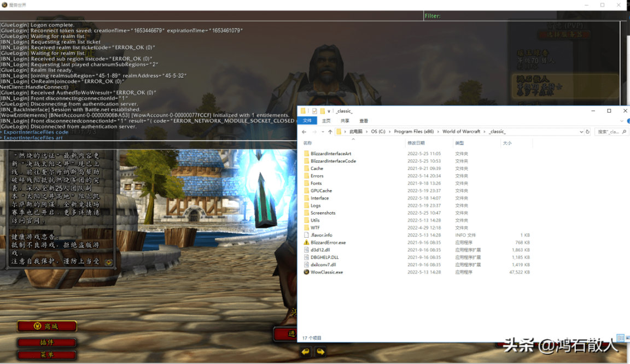
Task: Open recent locations dropdown in Explorer
Action: (322, 132)
